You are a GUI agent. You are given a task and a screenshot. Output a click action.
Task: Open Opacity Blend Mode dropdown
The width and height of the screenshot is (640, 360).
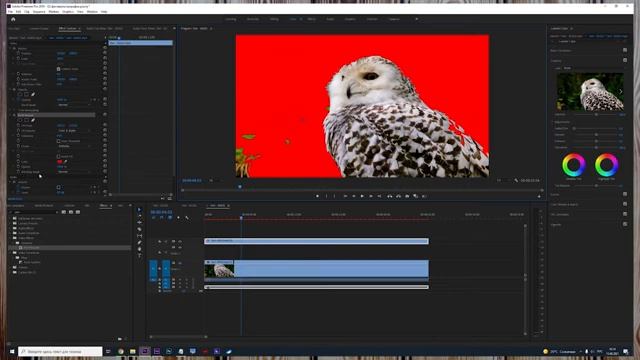click(73, 105)
